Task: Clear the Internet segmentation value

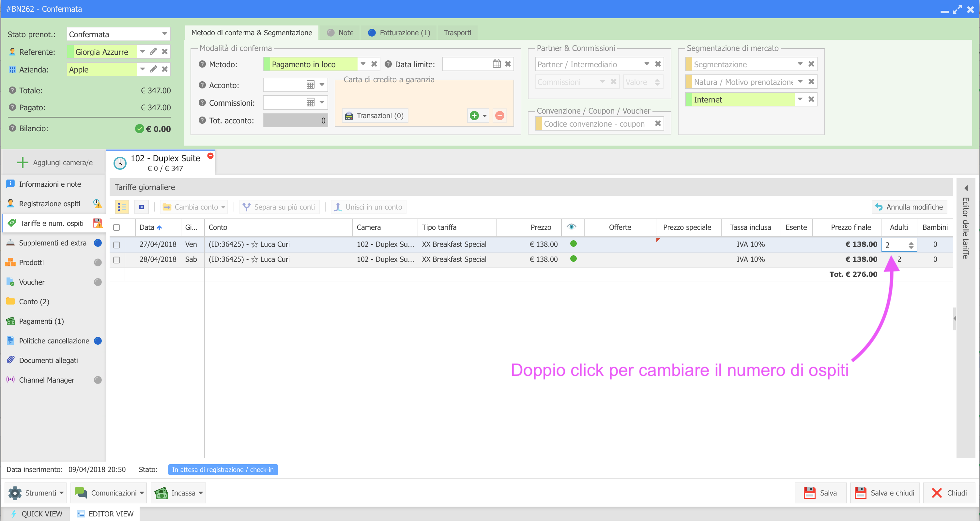Action: (811, 99)
